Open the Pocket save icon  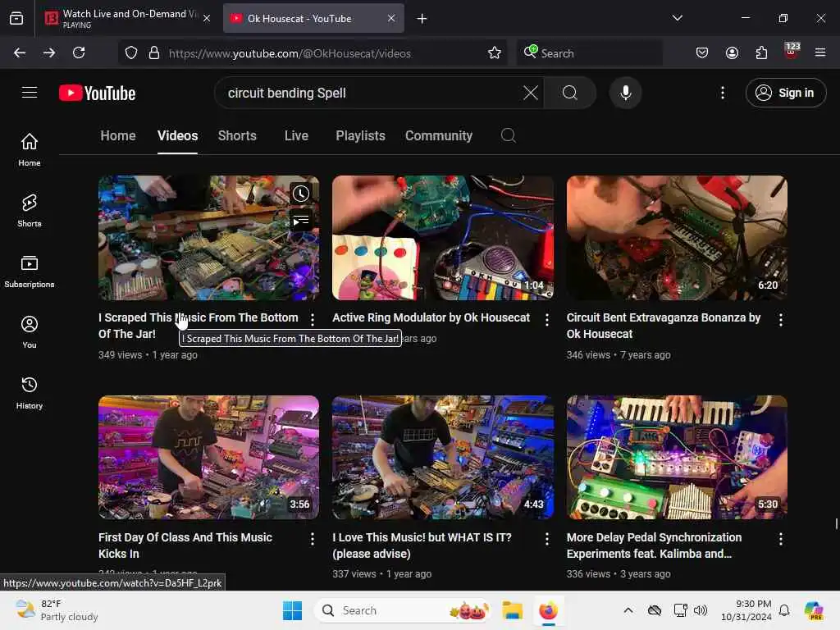tap(702, 52)
